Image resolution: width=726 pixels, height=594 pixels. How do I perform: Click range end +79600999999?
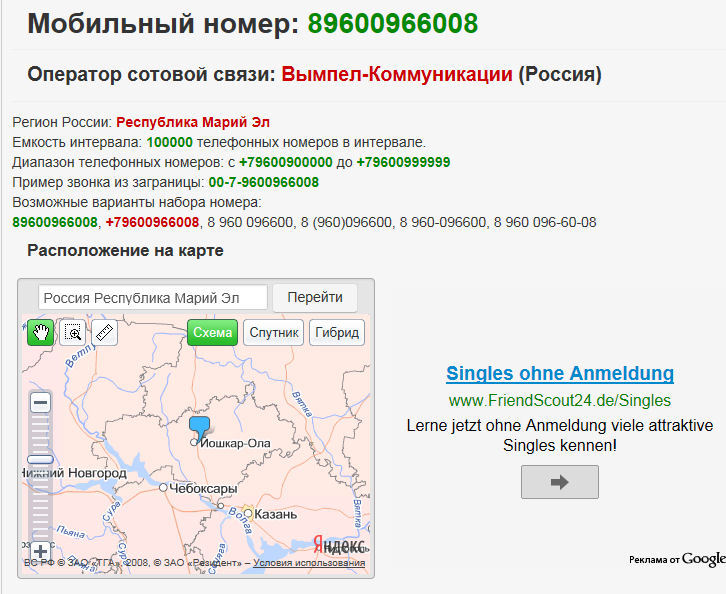click(403, 162)
